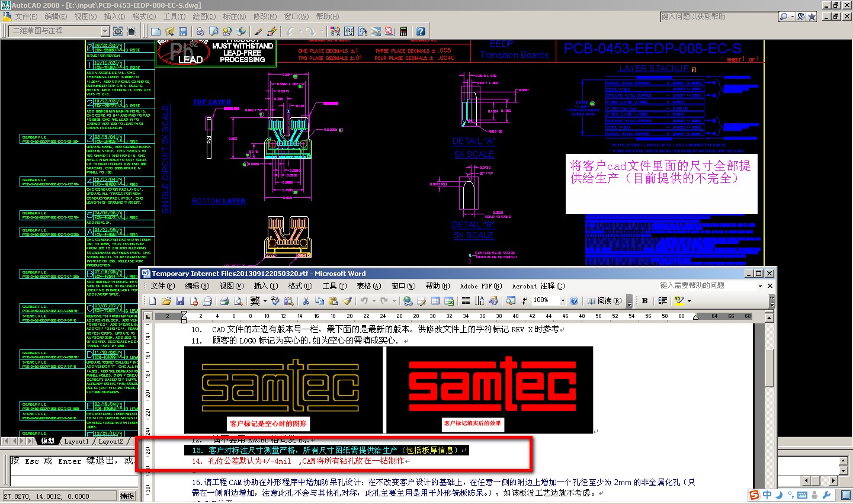The height and width of the screenshot is (504, 853).
Task: Click Word format painter brush
Action: pyautogui.click(x=347, y=301)
